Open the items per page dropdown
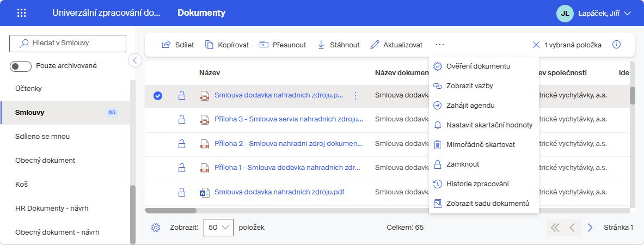This screenshot has width=644, height=245. coord(218,228)
